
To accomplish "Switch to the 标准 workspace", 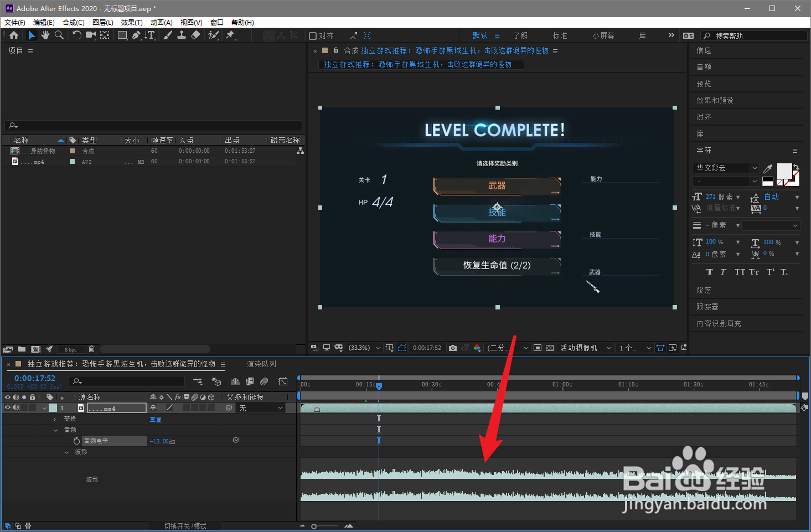I will click(x=560, y=35).
